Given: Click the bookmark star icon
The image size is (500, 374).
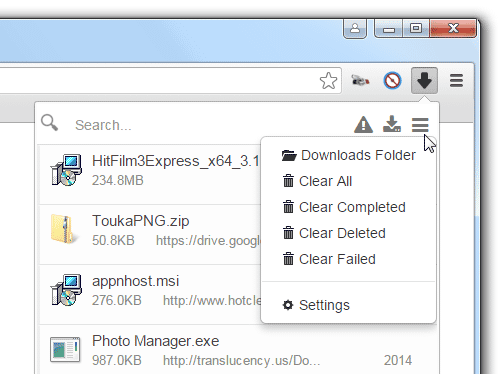Looking at the screenshot, I should pos(328,81).
